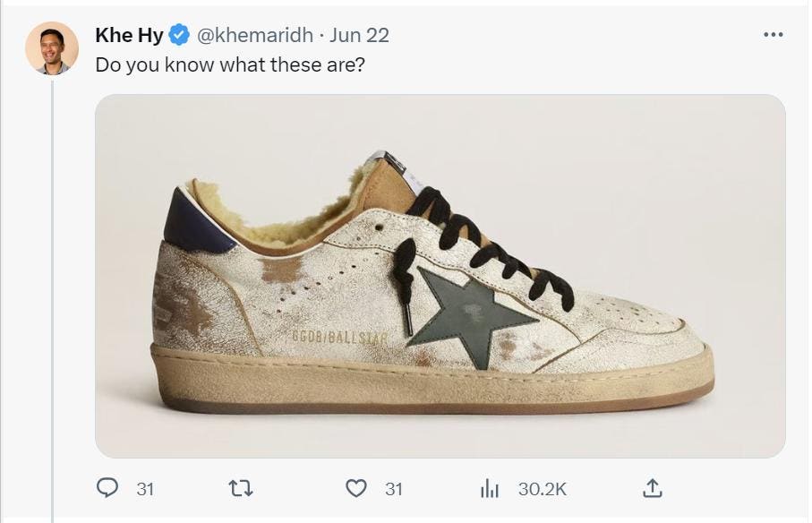Click the blue verified badge
Screen dimensions: 812x523
pyautogui.click(x=179, y=35)
